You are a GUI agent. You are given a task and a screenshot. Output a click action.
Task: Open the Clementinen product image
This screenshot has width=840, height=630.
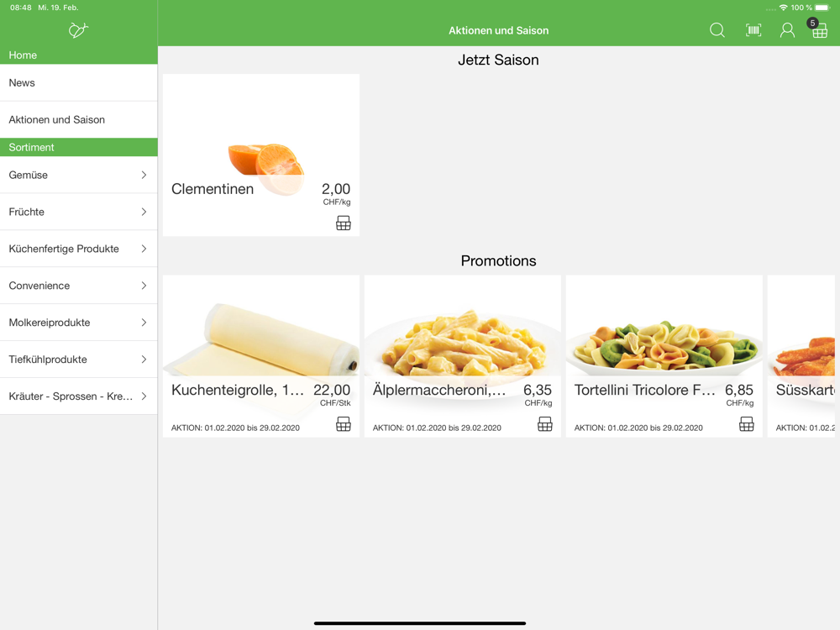coord(266,168)
